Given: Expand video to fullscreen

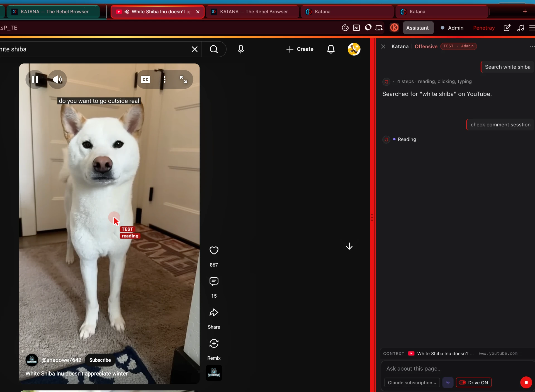Looking at the screenshot, I should coord(183,79).
